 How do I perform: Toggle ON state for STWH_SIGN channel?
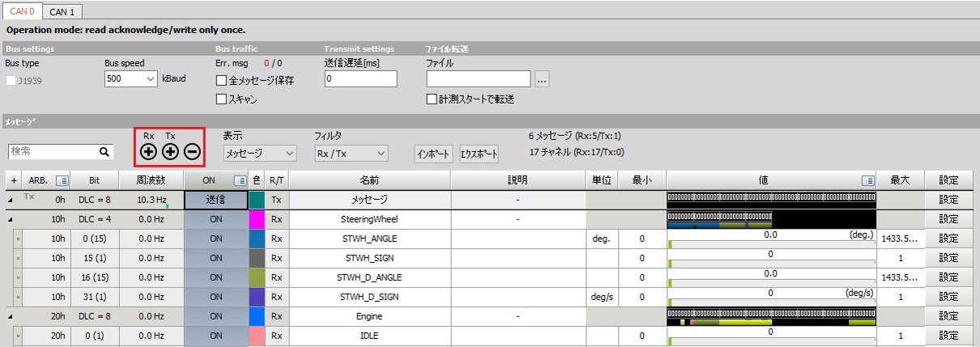click(215, 258)
